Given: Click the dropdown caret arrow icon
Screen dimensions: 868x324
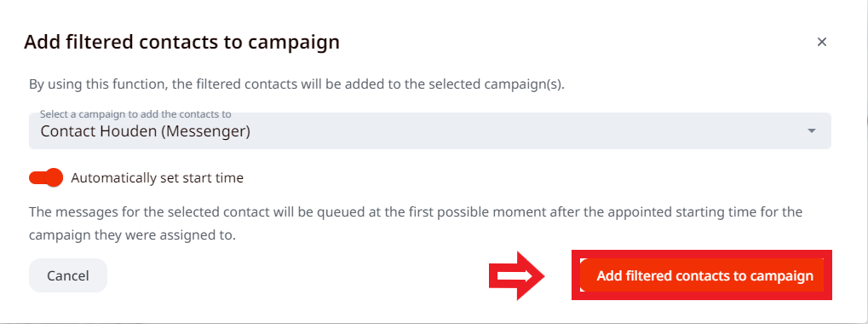Looking at the screenshot, I should pos(812,131).
